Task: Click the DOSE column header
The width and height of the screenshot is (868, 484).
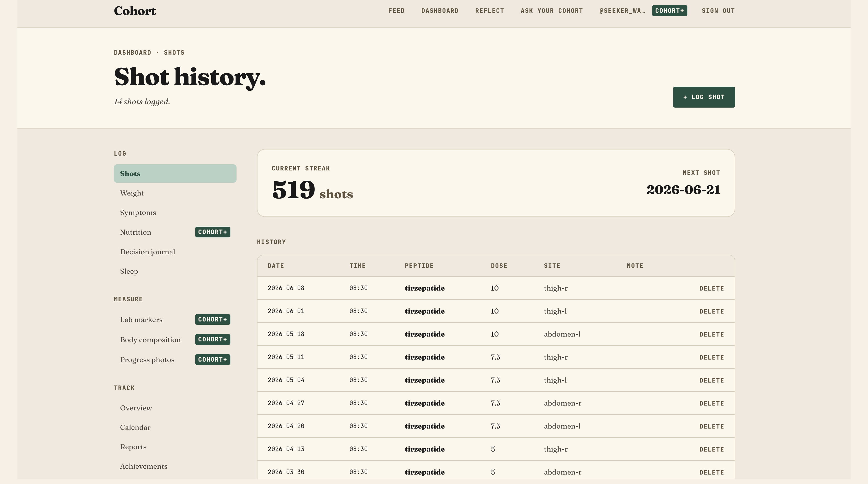Action: click(x=499, y=266)
